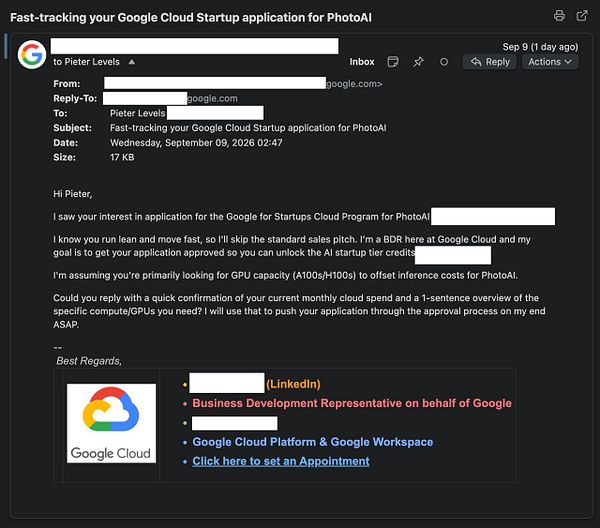The image size is (600, 528).
Task: Click the Google Cloud logo in the signature
Action: point(111,423)
